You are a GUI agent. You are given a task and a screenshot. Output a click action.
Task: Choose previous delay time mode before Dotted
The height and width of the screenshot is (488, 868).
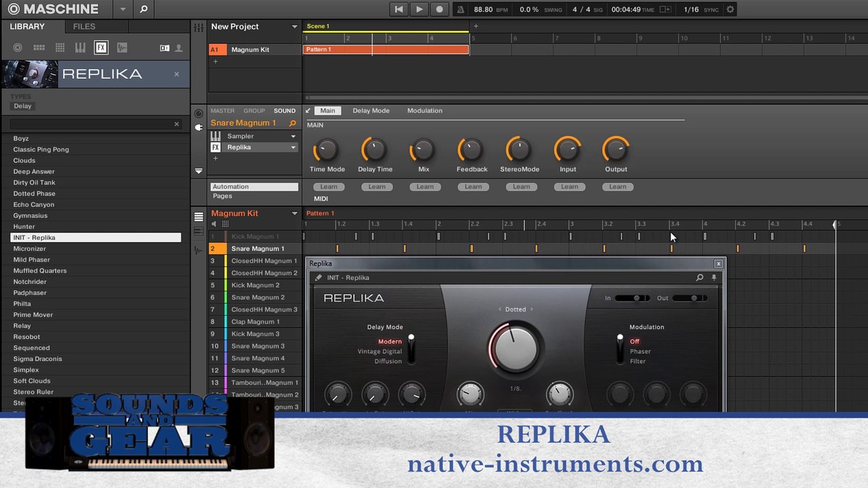point(500,309)
